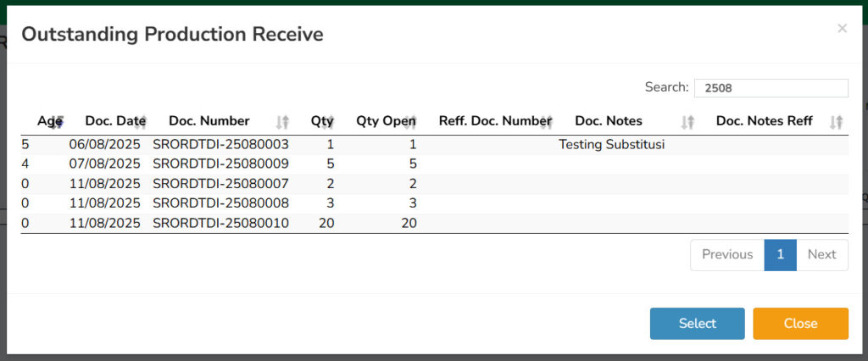The image size is (868, 361).
Task: Sort by Doc. Date arrows icon
Action: coord(140,122)
